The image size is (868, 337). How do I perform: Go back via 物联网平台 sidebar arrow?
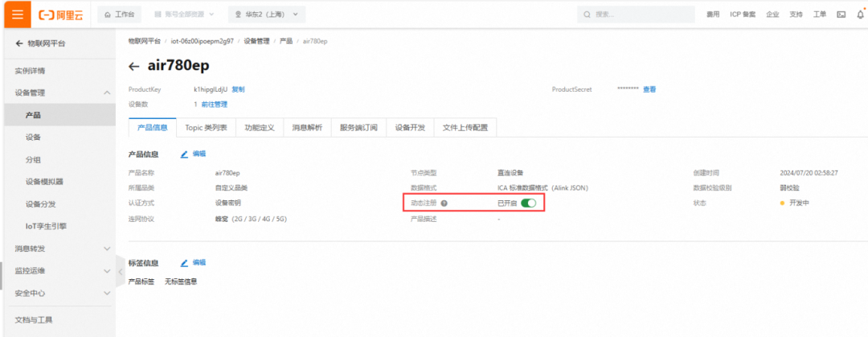(18, 43)
